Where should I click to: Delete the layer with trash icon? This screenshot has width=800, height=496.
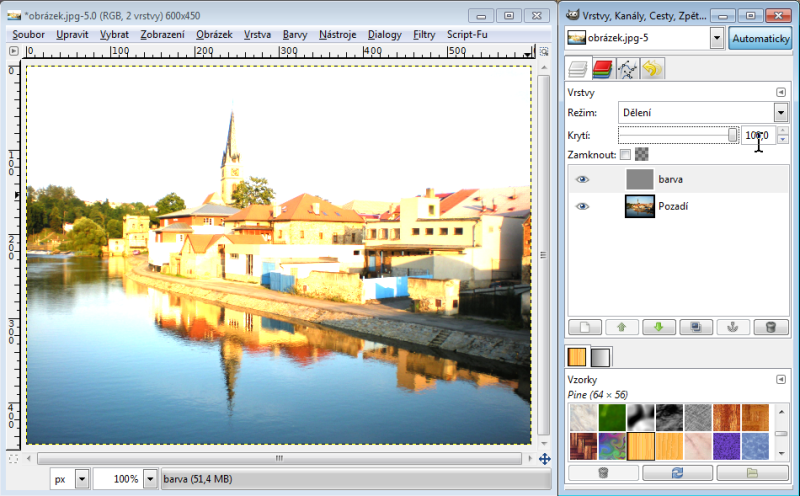click(x=769, y=327)
